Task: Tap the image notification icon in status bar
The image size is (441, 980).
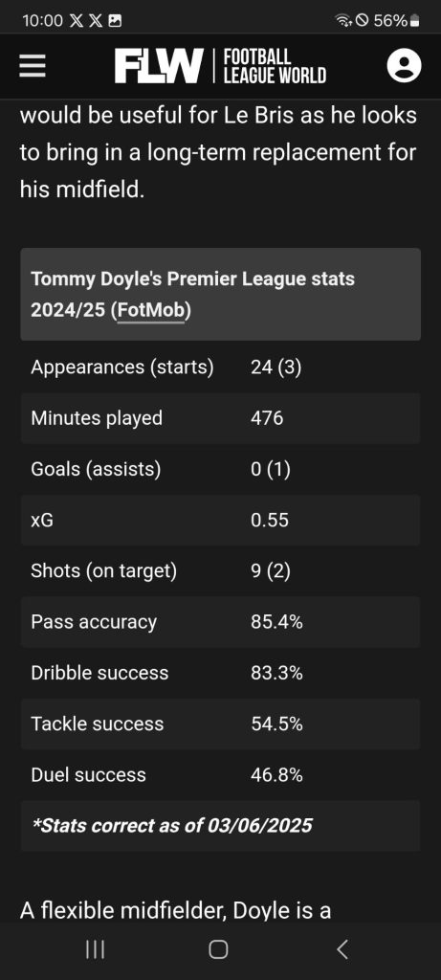Action: coord(115,21)
